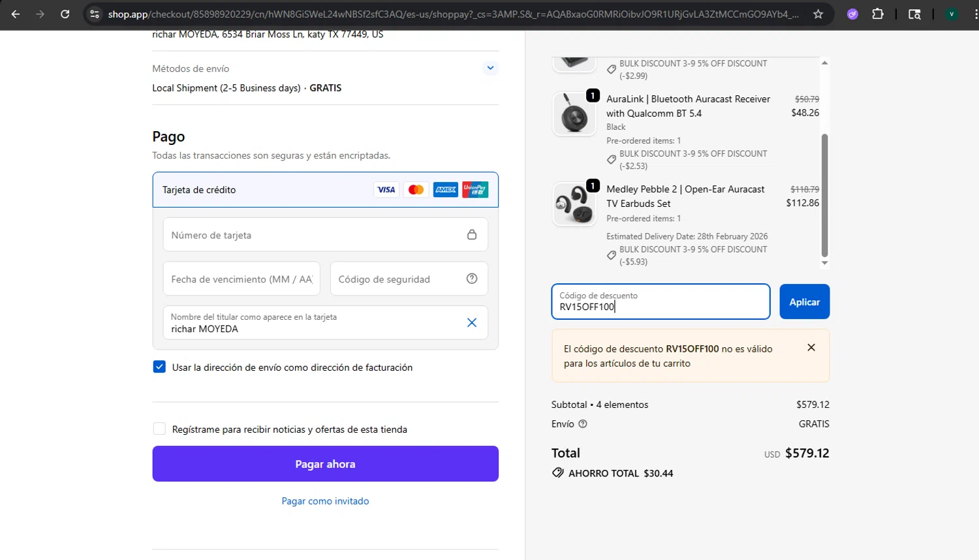
Task: Check Regístrame para recibir noticias y ofertas
Action: [x=159, y=429]
